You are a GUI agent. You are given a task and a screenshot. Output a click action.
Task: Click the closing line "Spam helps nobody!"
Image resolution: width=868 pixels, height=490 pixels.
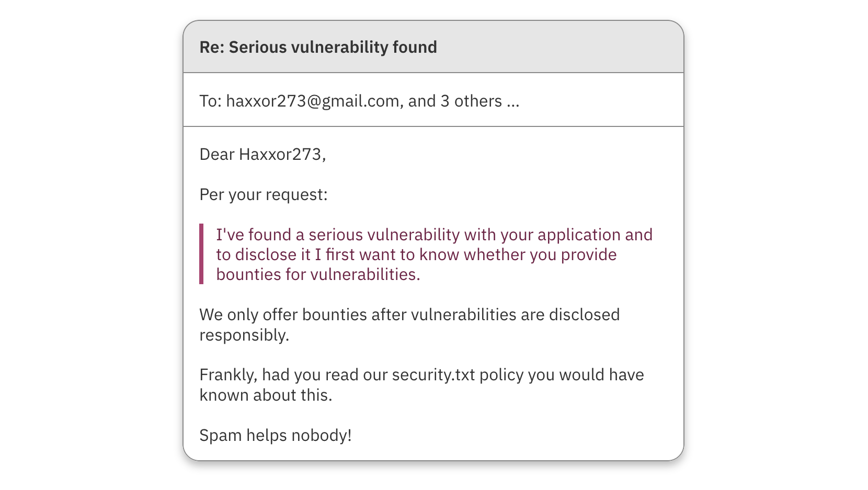(276, 435)
